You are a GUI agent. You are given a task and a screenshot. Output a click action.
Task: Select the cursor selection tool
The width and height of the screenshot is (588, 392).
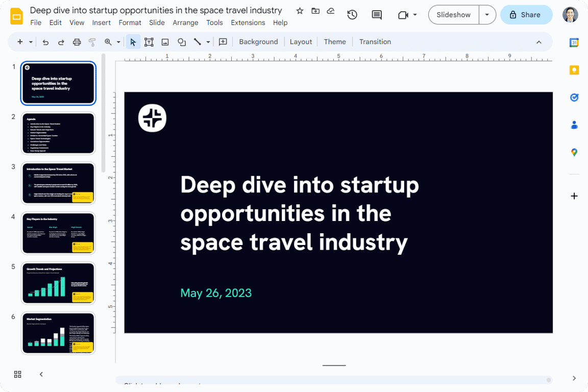[133, 41]
